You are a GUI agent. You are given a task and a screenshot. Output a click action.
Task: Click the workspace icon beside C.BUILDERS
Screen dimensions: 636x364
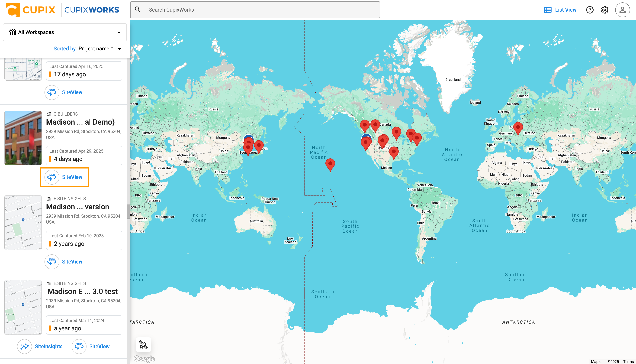[x=49, y=114]
